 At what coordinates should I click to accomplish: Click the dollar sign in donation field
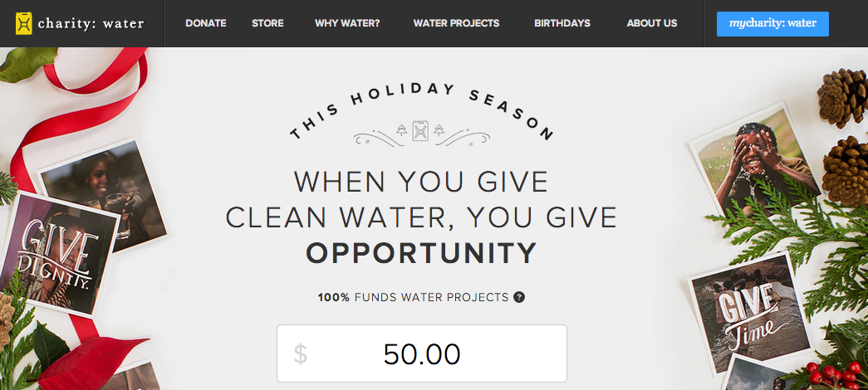coord(300,353)
